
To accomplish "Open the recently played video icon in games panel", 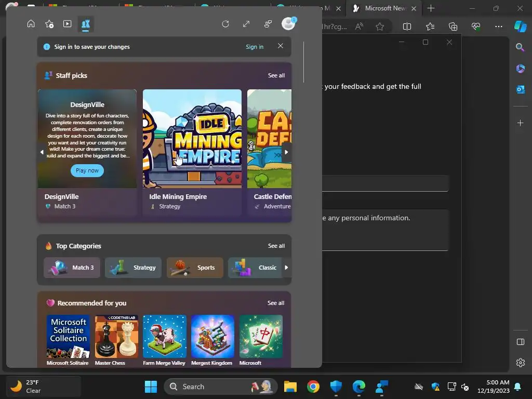I will (x=67, y=24).
